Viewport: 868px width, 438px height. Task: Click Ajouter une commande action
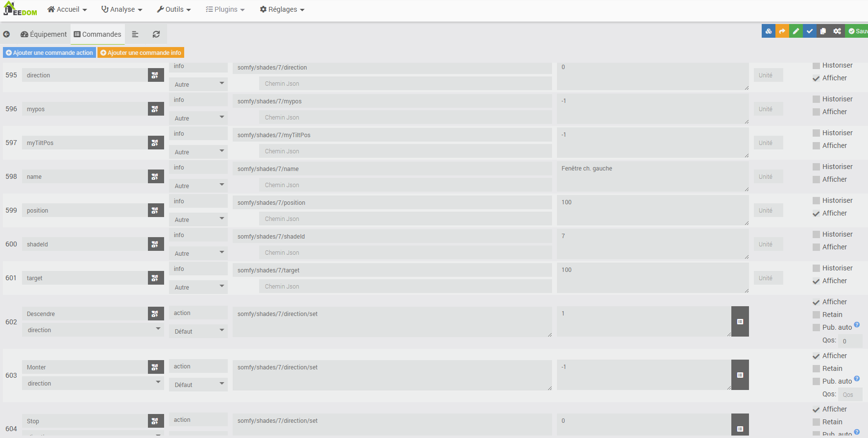[49, 52]
